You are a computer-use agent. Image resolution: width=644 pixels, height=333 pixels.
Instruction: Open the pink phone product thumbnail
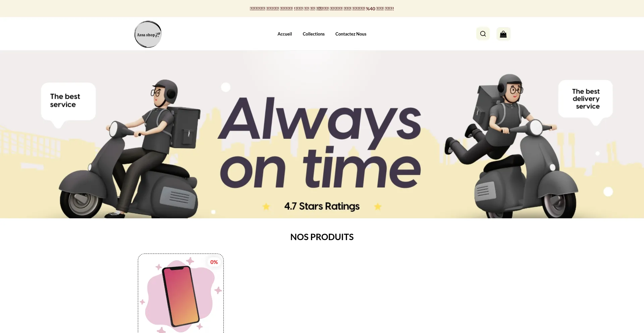[181, 293]
